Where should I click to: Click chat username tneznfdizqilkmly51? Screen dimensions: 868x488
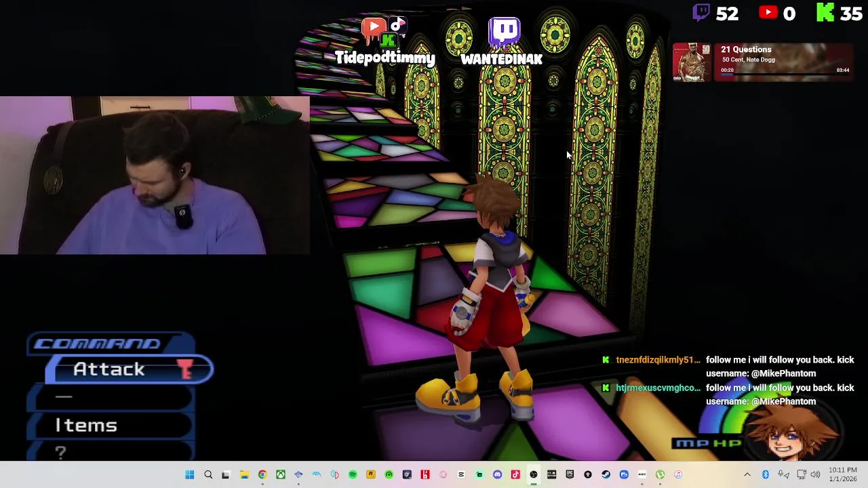[x=658, y=360]
